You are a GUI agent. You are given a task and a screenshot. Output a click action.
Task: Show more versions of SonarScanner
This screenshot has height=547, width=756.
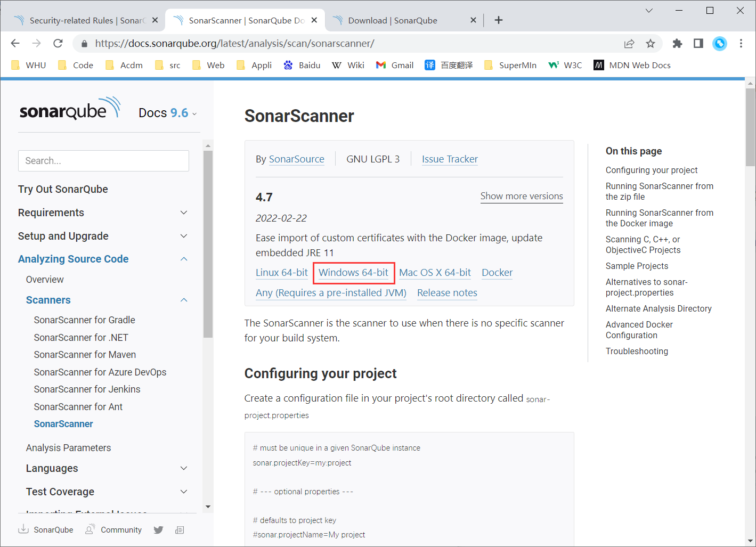[x=522, y=196]
